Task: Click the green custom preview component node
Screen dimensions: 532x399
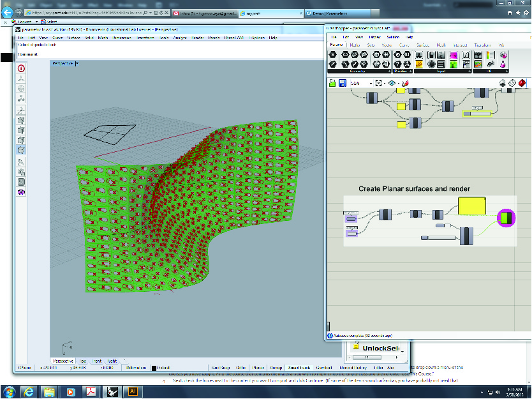Action: (506, 218)
